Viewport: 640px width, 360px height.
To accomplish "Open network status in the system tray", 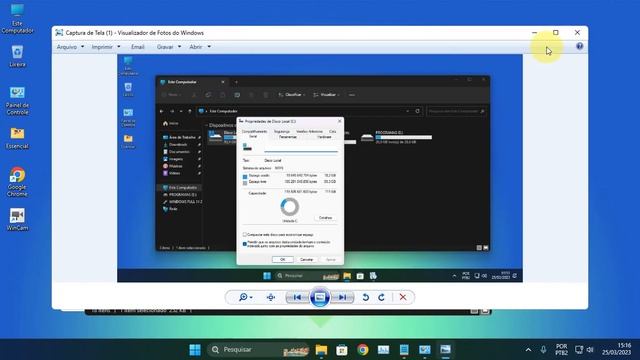I will click(579, 350).
